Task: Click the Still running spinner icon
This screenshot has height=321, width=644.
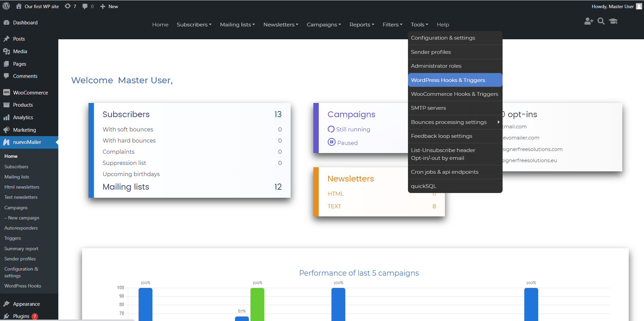Action: (x=331, y=129)
